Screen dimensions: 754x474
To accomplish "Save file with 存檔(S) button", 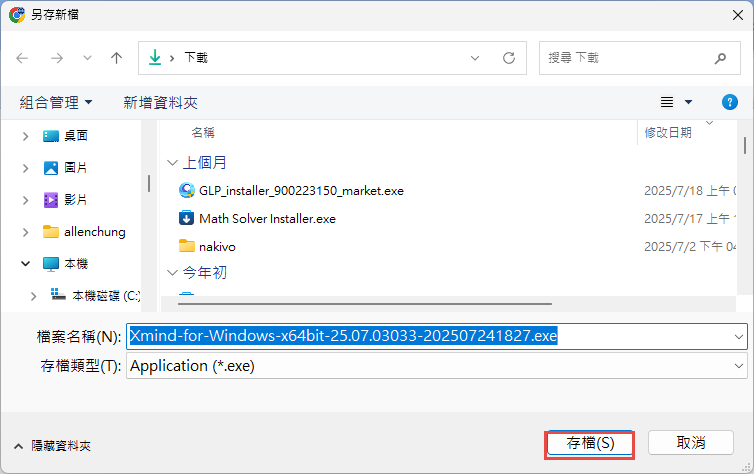I will 590,443.
